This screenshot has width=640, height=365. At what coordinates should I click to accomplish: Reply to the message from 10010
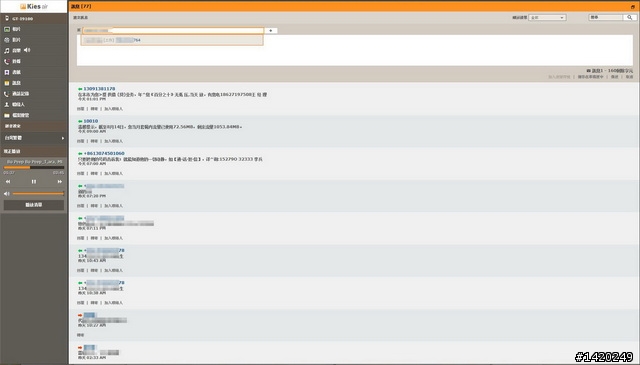[x=81, y=141]
